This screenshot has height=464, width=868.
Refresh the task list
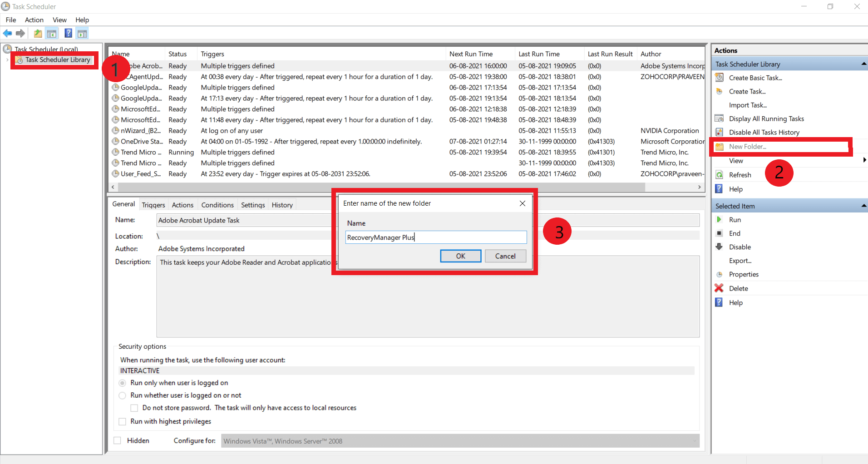(740, 174)
